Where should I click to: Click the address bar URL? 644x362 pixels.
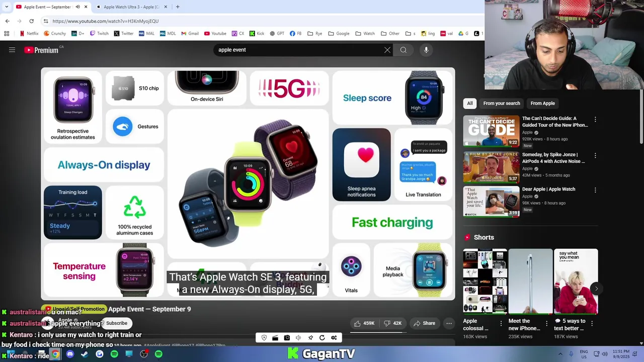(105, 21)
